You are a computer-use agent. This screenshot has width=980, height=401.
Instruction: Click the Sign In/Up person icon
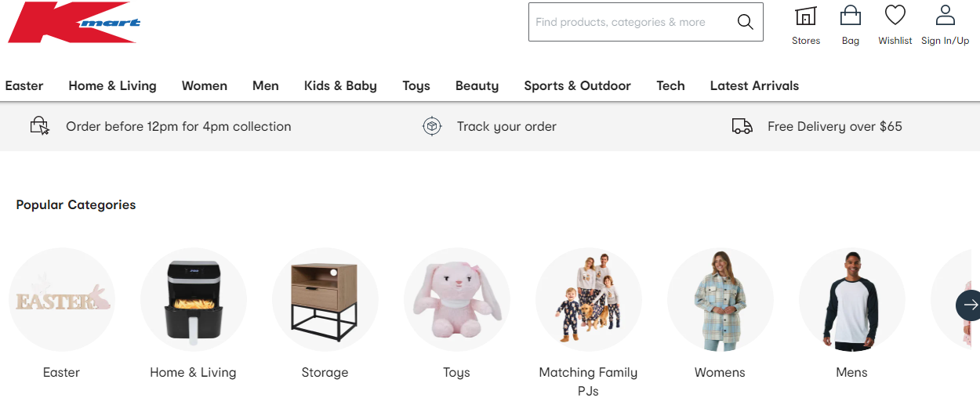[945, 16]
